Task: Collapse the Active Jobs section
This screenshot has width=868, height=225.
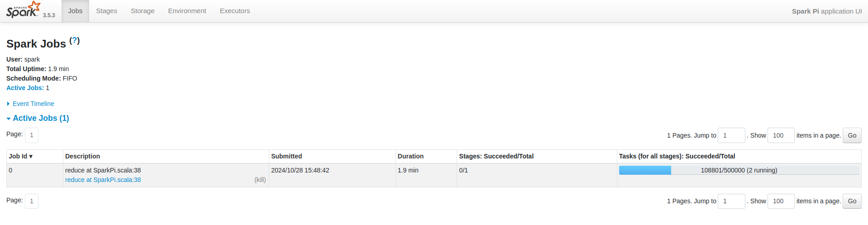Action: click(41, 118)
